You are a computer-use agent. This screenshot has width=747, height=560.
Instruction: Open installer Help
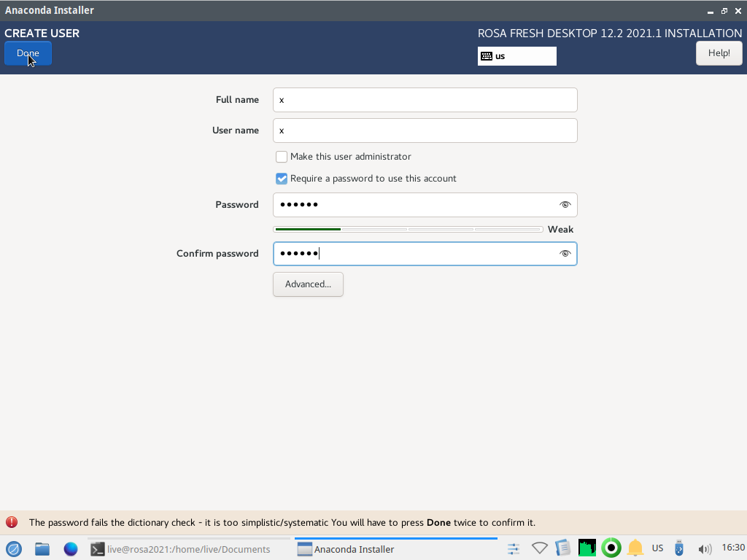pos(719,53)
